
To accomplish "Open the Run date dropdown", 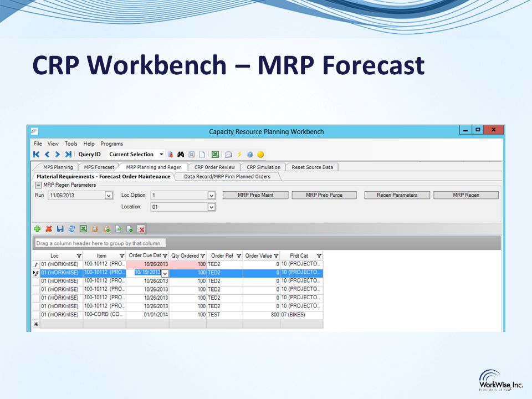I will (109, 196).
